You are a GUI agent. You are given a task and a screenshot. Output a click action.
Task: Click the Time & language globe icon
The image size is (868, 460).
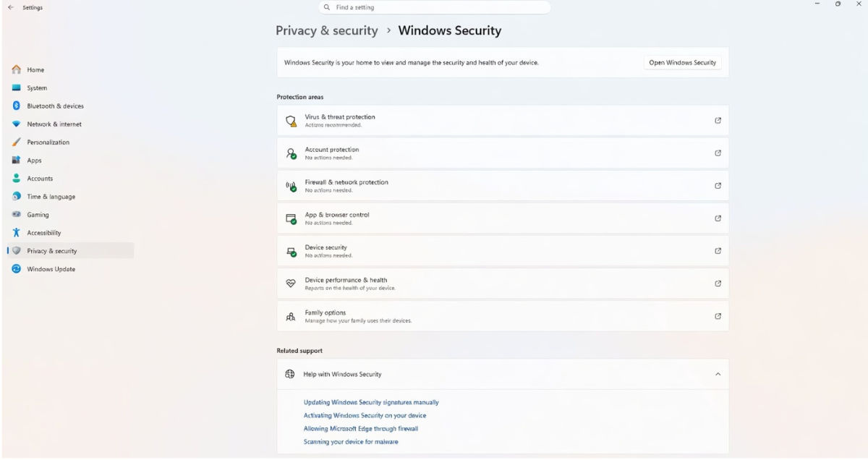click(x=16, y=196)
